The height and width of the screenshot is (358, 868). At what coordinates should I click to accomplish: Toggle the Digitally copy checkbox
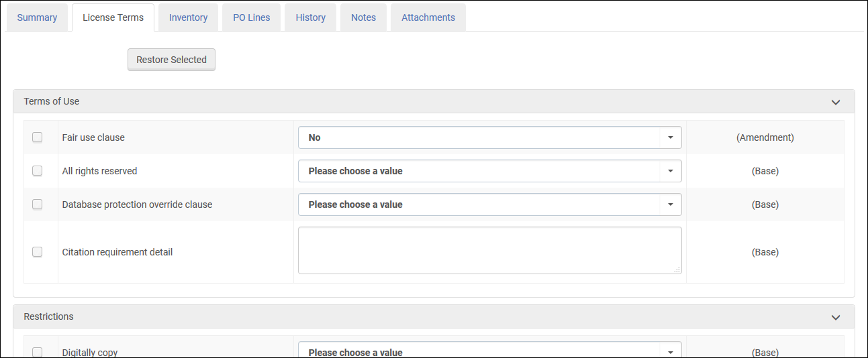(x=38, y=352)
